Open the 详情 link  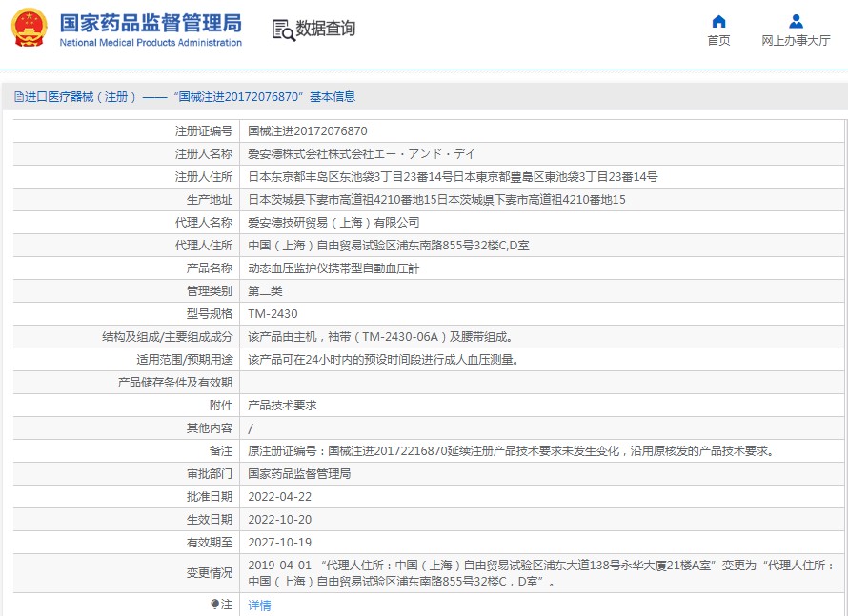click(x=259, y=606)
